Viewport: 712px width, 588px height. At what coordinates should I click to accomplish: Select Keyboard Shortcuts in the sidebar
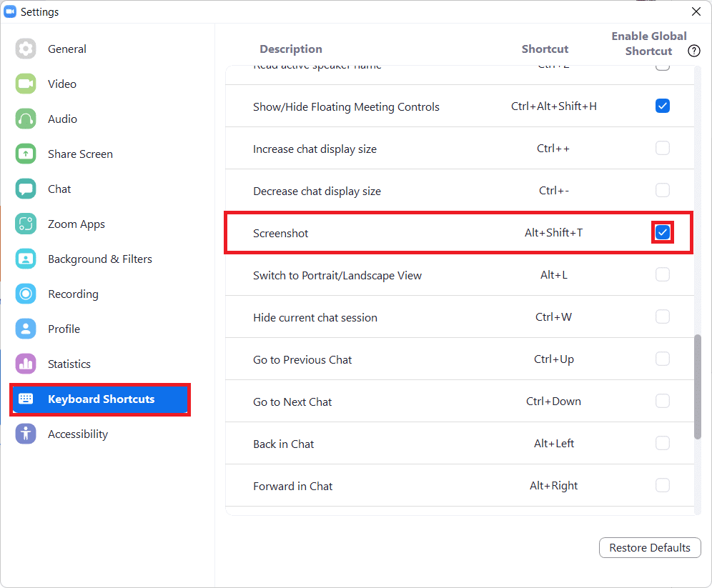click(99, 399)
